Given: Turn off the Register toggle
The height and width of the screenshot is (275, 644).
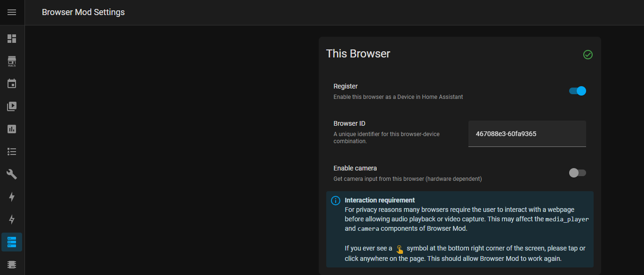Looking at the screenshot, I should (x=578, y=91).
